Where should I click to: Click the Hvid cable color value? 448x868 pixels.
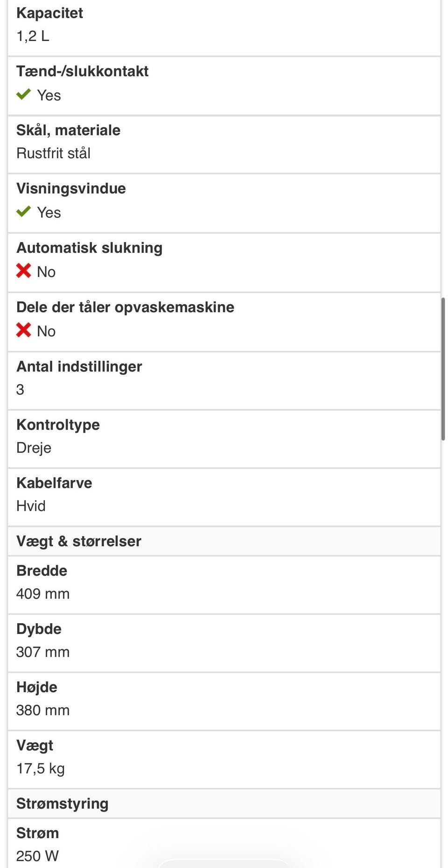point(31,506)
